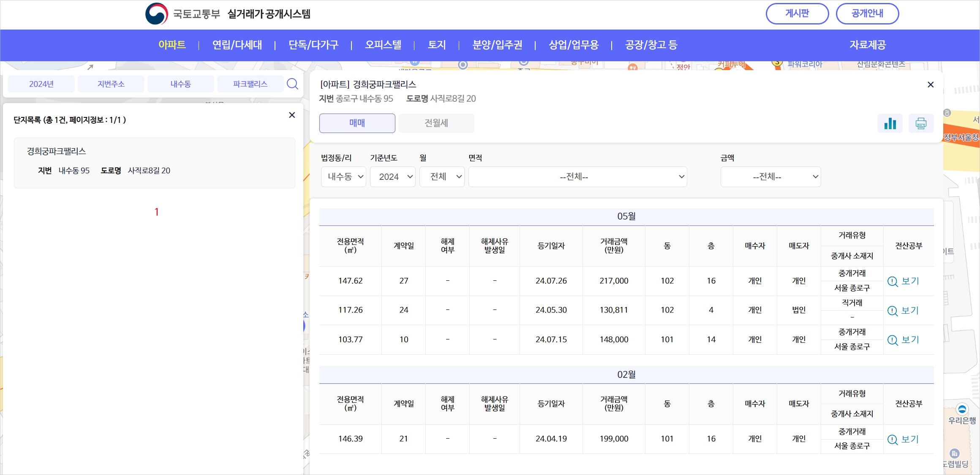Image resolution: width=980 pixels, height=475 pixels.
Task: Open 보기 for the 117.26㎡ transaction
Action: coord(904,311)
